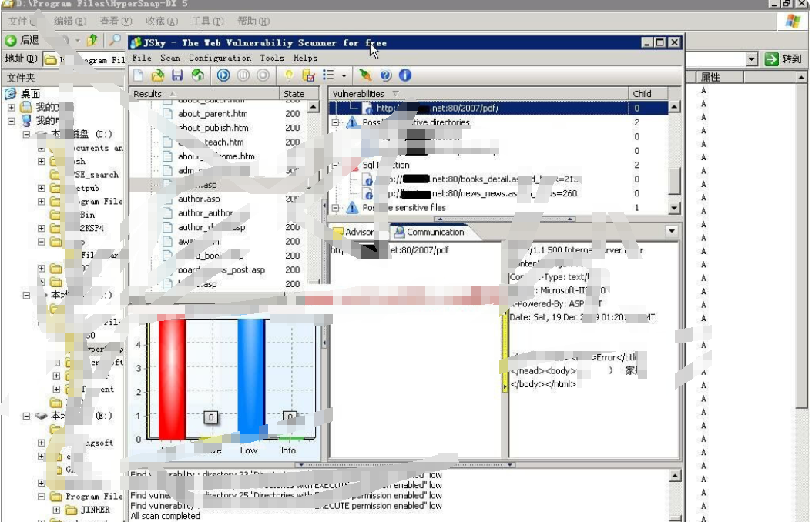
Task: Expand My Documents node in folder tree
Action: [12, 108]
